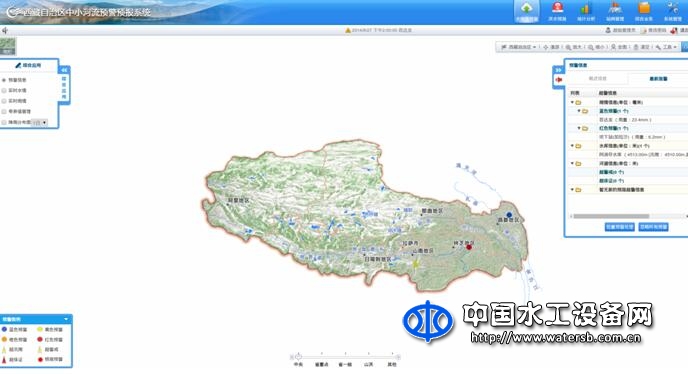
Task: Collapse the left panel with double-arrow button
Action: pos(64,70)
